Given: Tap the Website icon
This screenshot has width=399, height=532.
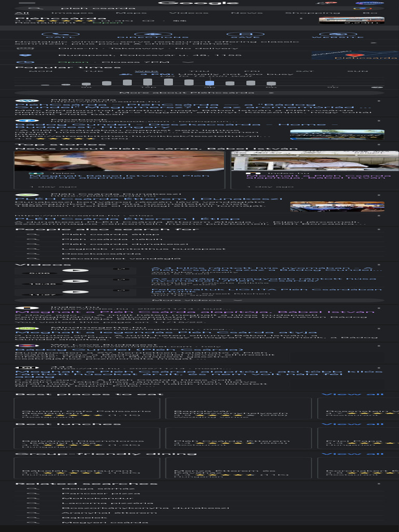Looking at the screenshot, I should point(338,35).
